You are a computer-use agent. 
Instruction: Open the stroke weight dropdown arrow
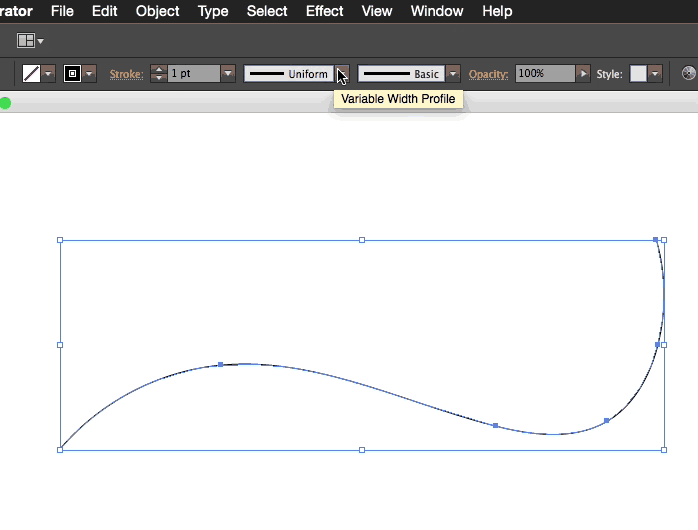(x=228, y=73)
